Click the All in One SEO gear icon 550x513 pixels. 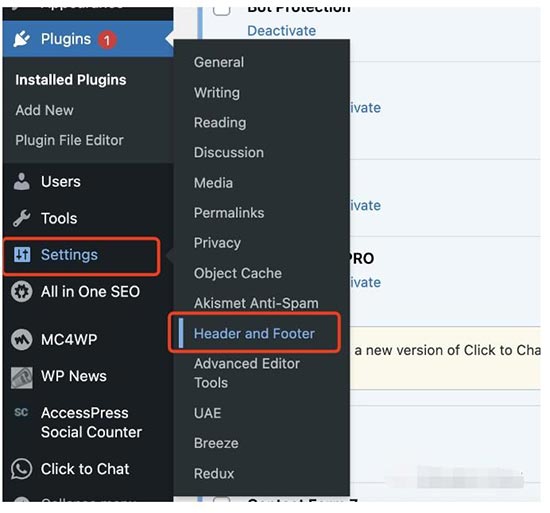pos(22,292)
